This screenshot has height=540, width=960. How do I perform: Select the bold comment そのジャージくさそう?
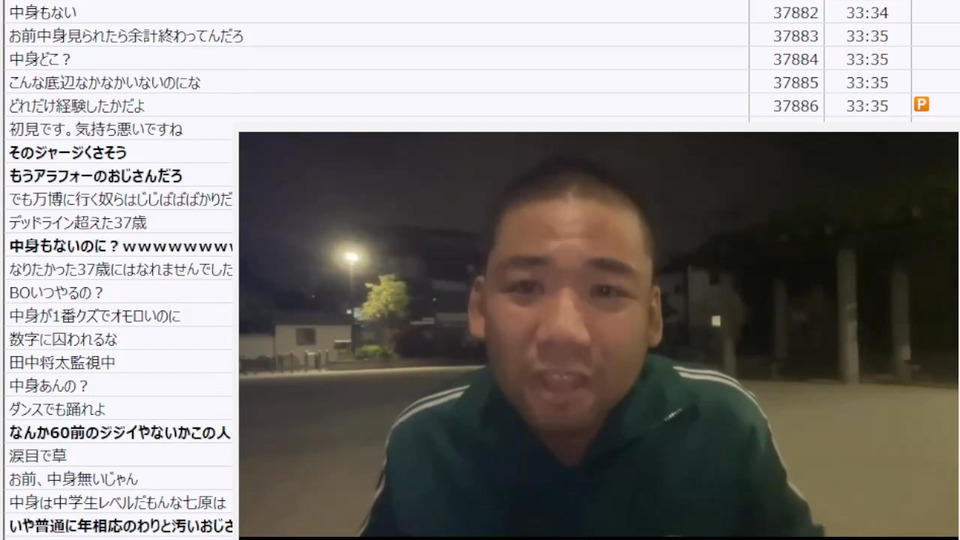coord(68,152)
